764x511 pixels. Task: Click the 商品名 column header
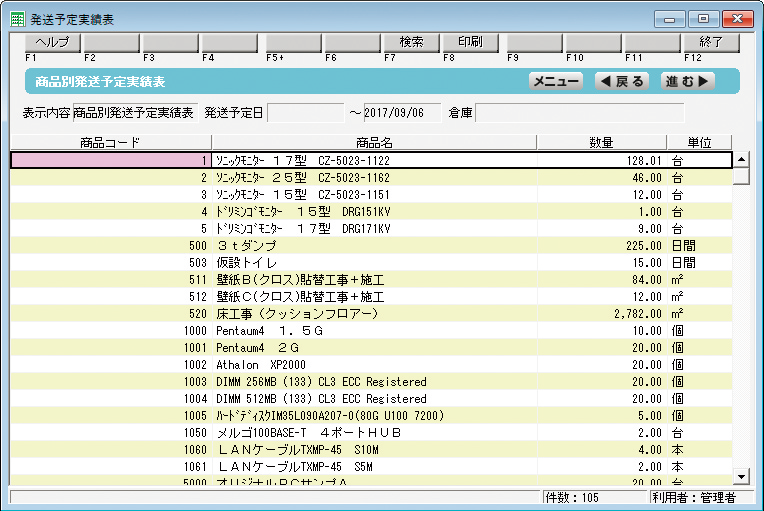pyautogui.click(x=373, y=142)
